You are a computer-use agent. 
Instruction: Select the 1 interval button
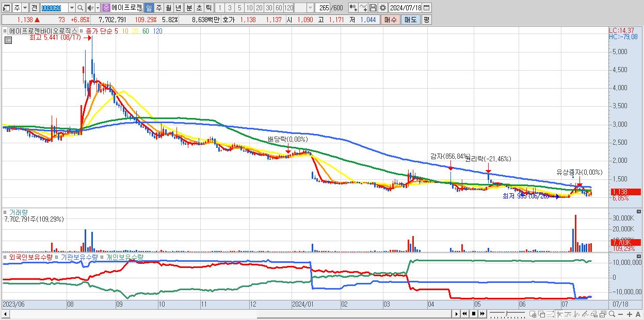pyautogui.click(x=219, y=8)
